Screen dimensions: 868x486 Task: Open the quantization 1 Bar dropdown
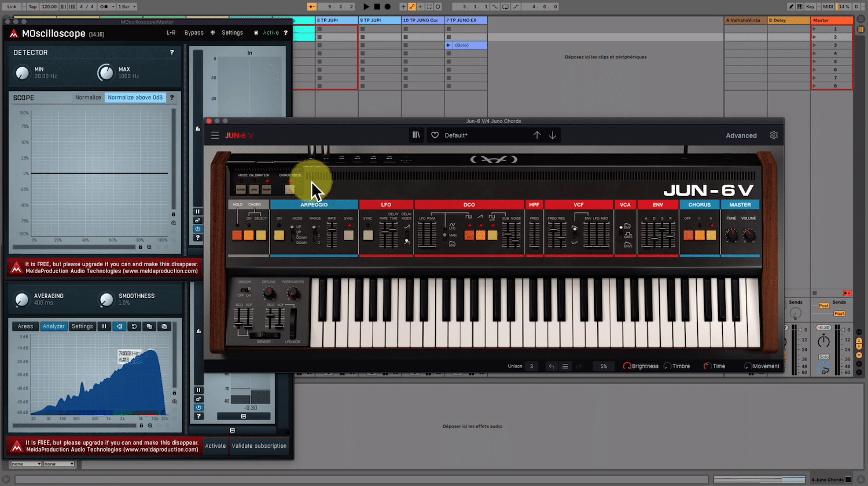[x=127, y=7]
